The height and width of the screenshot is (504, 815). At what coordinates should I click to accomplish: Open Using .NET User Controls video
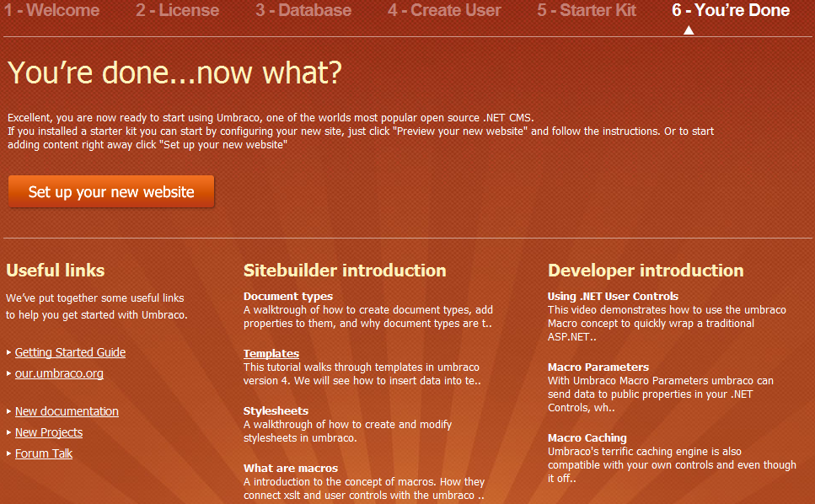(613, 296)
